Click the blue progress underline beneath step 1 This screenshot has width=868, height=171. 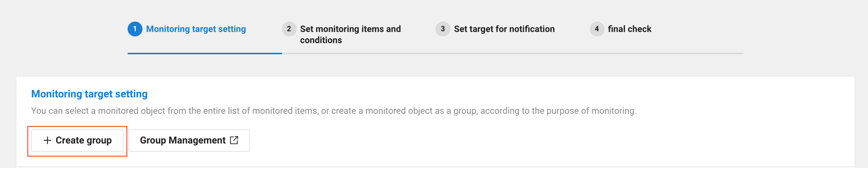(x=204, y=54)
